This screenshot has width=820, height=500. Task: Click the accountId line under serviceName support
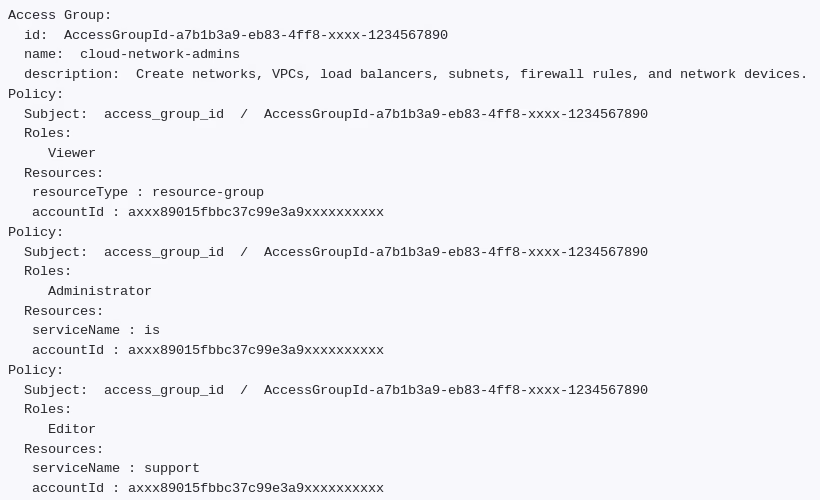pos(208,488)
